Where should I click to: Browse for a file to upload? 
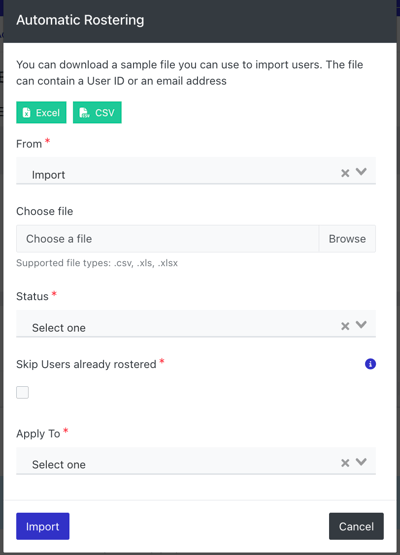tap(347, 239)
